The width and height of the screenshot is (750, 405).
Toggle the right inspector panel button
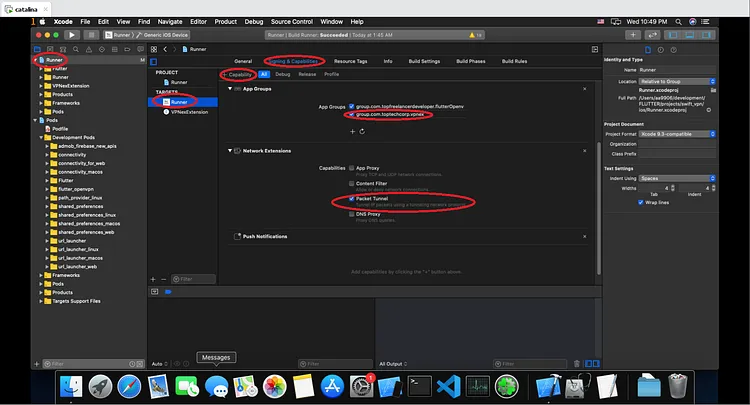[706, 35]
